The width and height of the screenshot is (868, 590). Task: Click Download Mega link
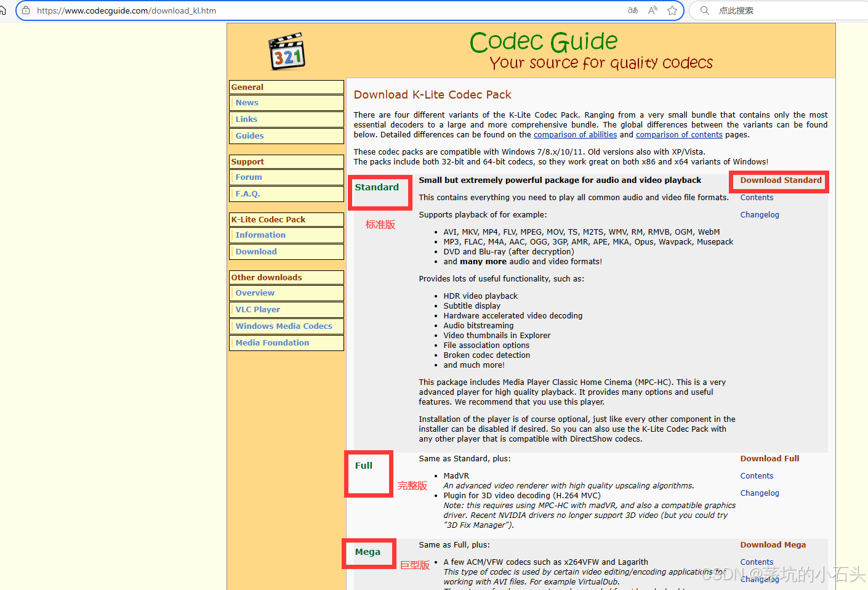(773, 545)
